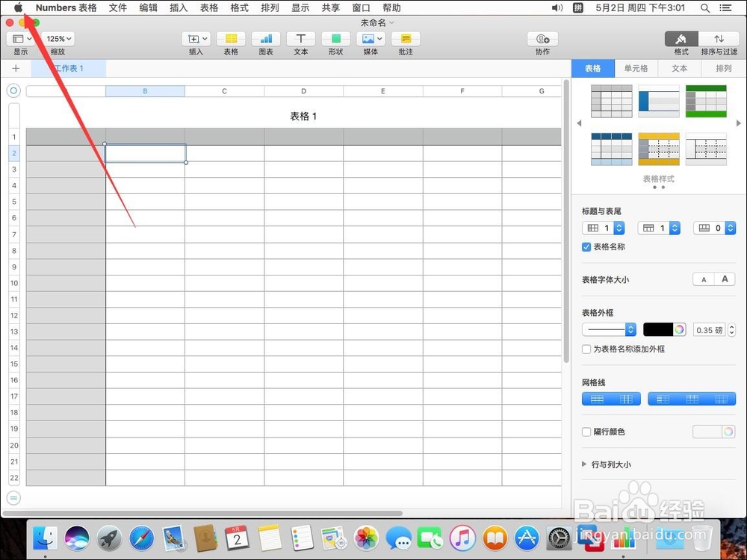This screenshot has width=747, height=560.
Task: Open the 插入 dropdown in the toolbar
Action: pyautogui.click(x=195, y=41)
